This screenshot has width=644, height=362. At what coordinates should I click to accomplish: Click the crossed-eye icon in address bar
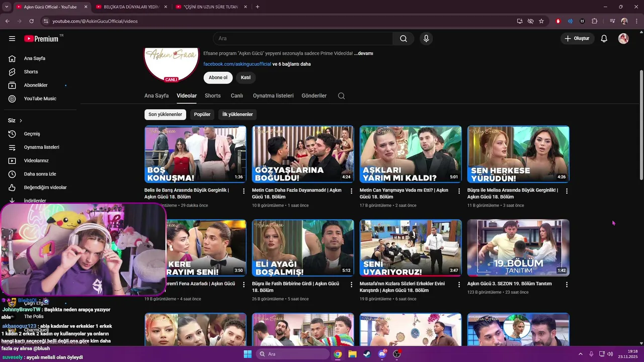[x=530, y=21]
